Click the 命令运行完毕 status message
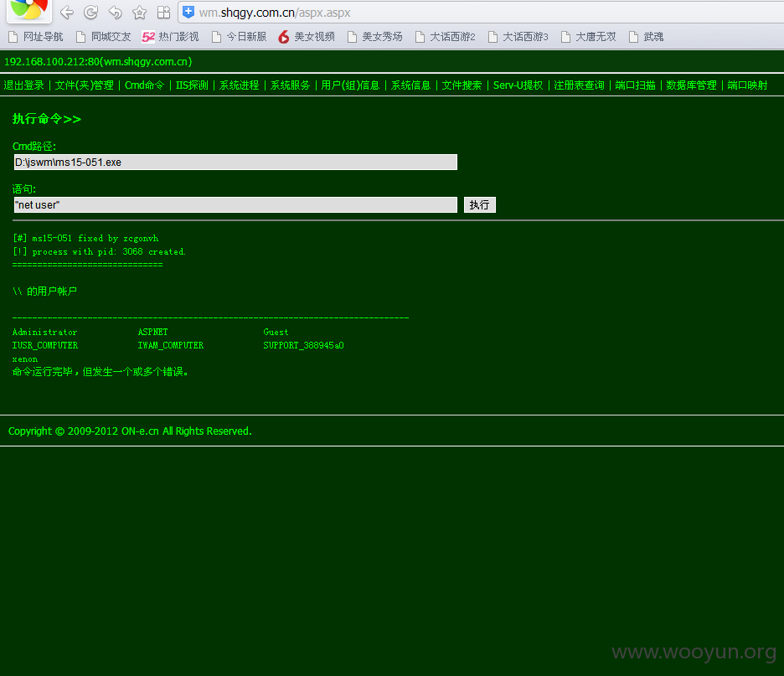This screenshot has width=784, height=676. tap(100, 372)
